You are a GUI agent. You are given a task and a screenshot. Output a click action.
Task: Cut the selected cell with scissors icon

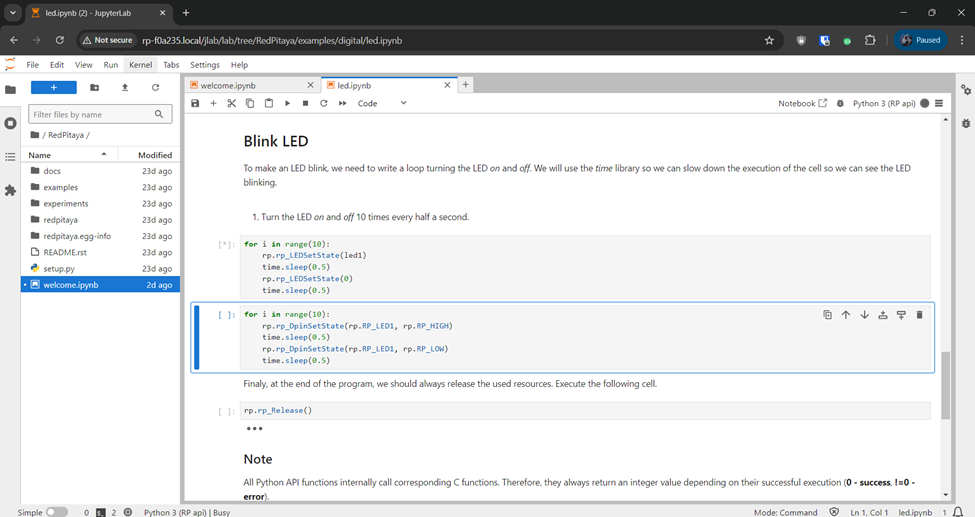coord(231,103)
